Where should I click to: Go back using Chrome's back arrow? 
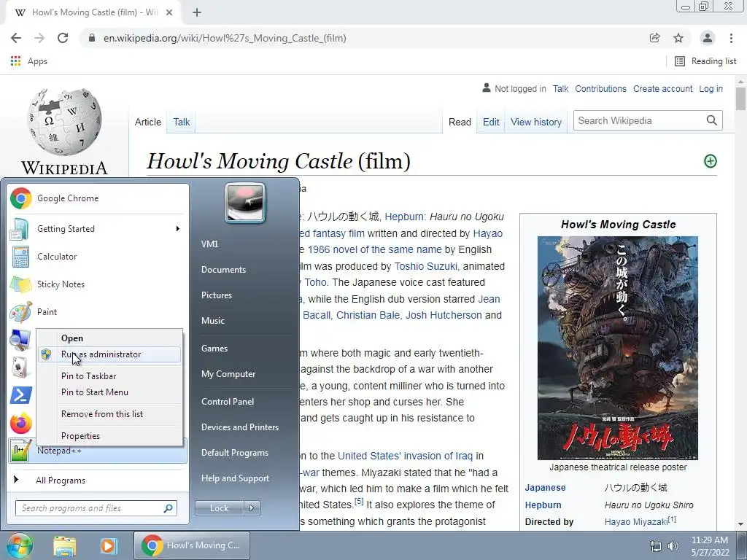(16, 38)
